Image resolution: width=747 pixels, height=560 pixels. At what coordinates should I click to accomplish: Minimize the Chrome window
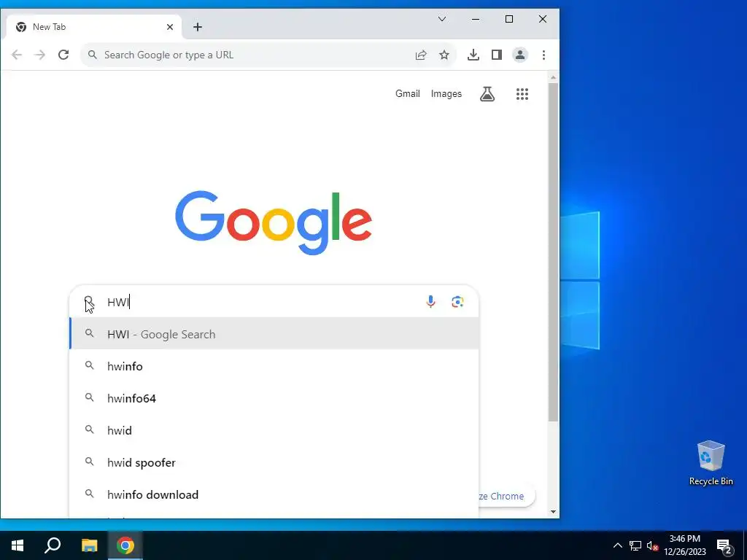point(476,19)
